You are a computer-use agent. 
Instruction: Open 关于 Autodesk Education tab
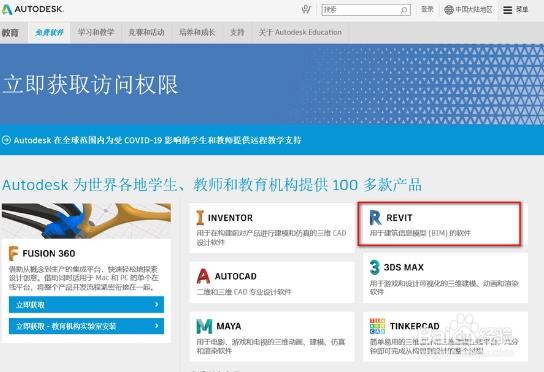[x=300, y=33]
